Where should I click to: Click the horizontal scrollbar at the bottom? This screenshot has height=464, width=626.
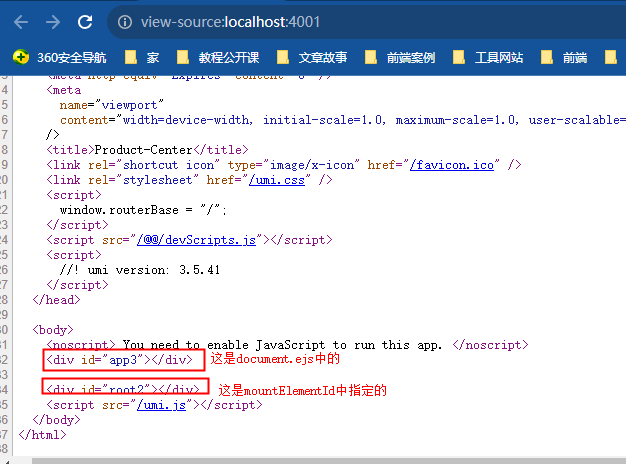click(x=329, y=460)
